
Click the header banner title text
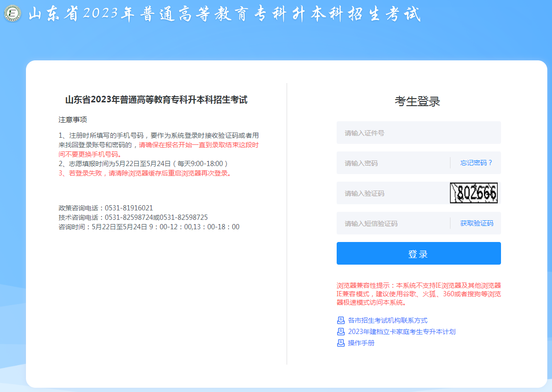[x=222, y=14]
